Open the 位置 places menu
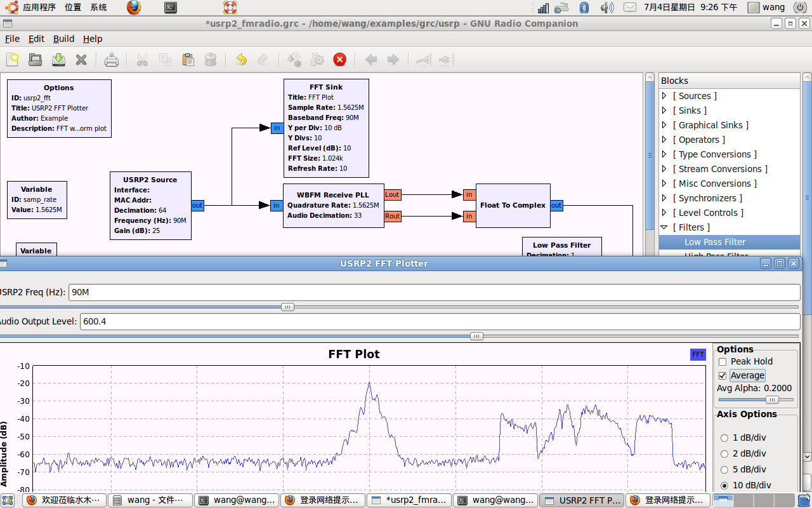 click(x=73, y=8)
